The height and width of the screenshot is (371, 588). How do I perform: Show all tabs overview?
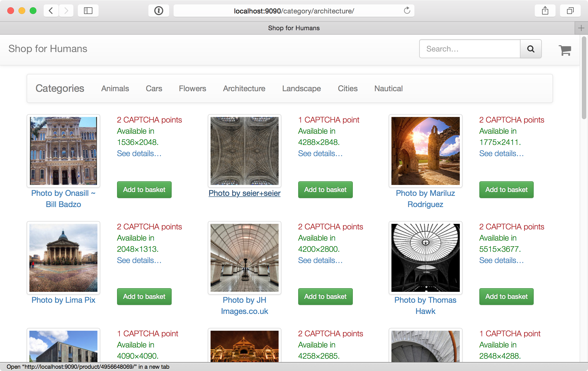pyautogui.click(x=570, y=11)
